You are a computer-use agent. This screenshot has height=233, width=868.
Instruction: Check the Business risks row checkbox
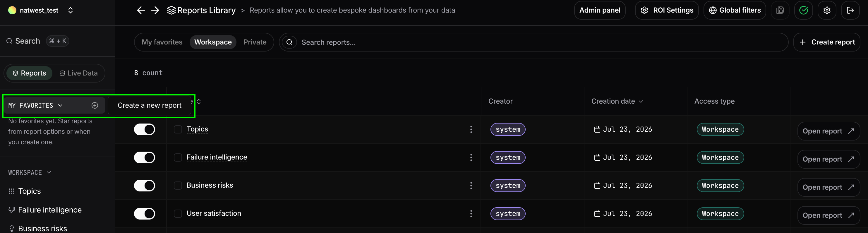pyautogui.click(x=178, y=186)
